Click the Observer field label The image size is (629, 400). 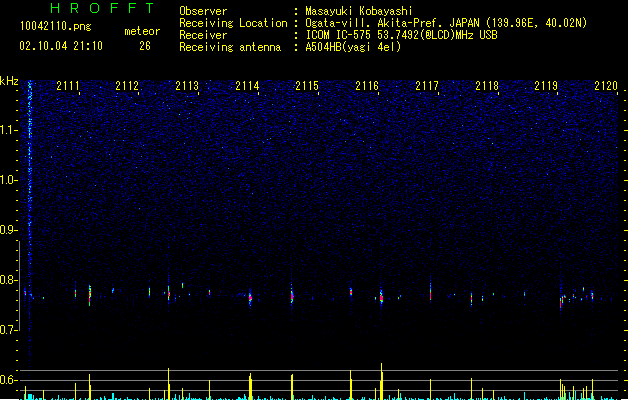coord(203,11)
